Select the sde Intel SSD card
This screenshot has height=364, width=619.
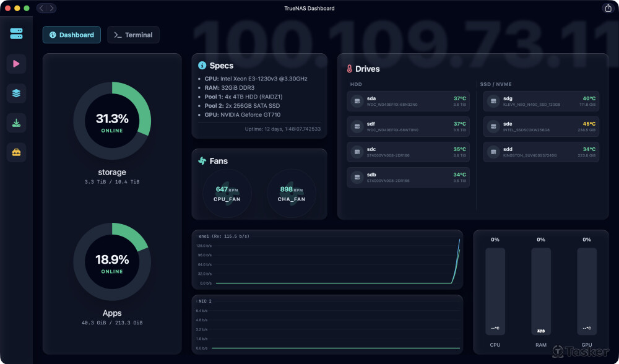[x=541, y=127]
